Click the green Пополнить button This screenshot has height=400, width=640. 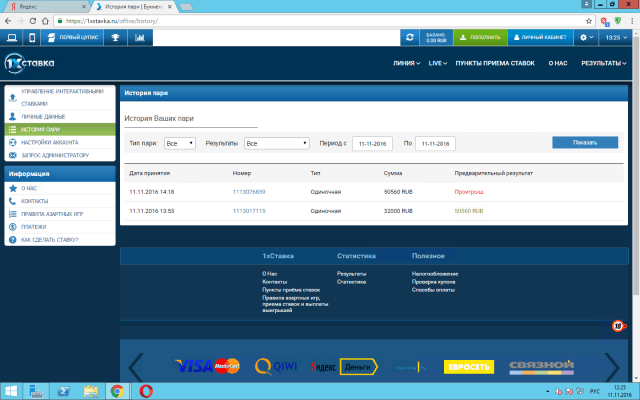(480, 38)
